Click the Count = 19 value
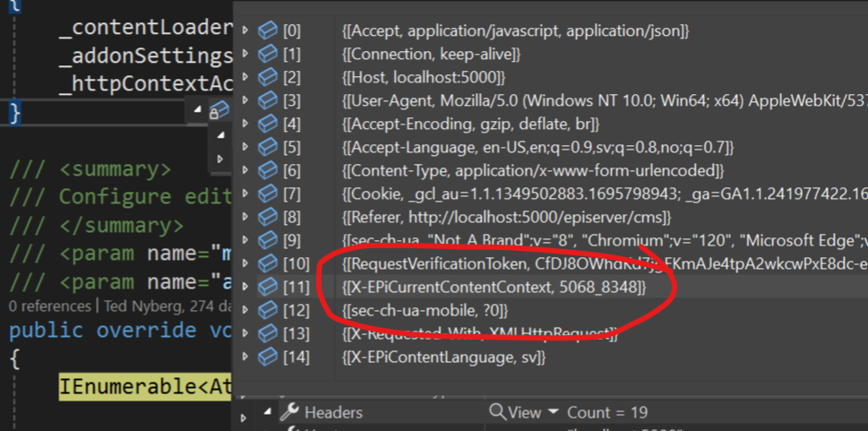The image size is (868, 431). pyautogui.click(x=608, y=412)
